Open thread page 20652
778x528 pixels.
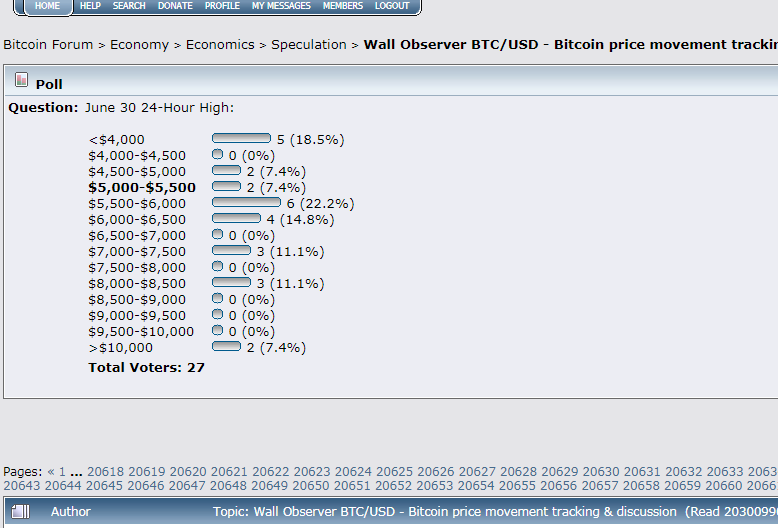393,485
